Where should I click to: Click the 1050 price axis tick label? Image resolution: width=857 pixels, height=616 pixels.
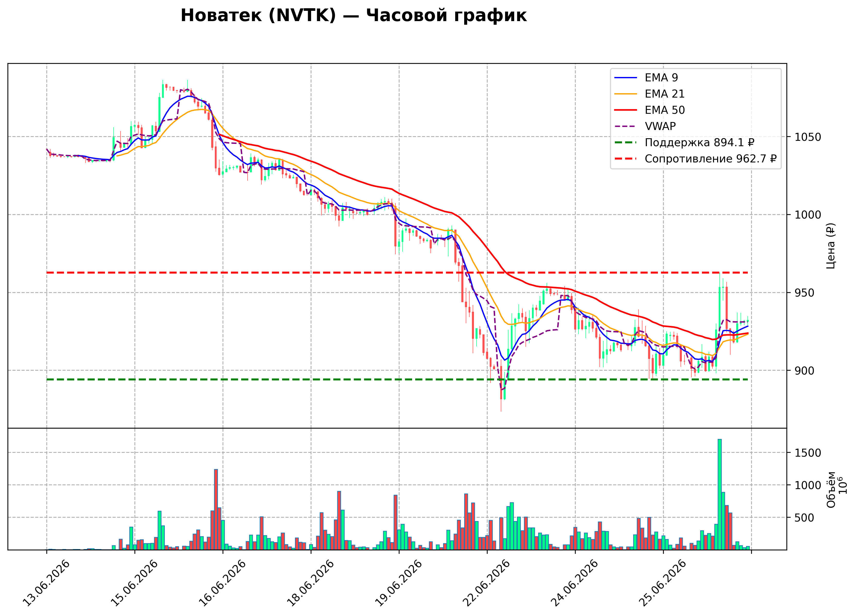(808, 137)
